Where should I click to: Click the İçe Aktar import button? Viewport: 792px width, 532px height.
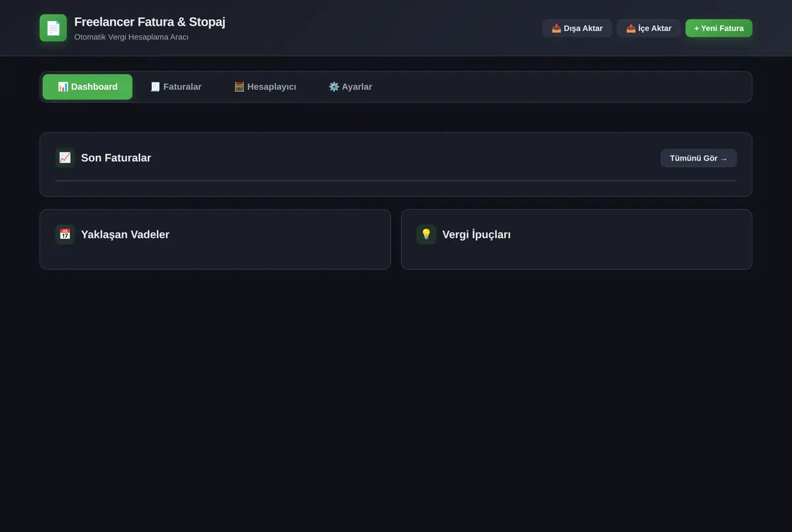[649, 28]
